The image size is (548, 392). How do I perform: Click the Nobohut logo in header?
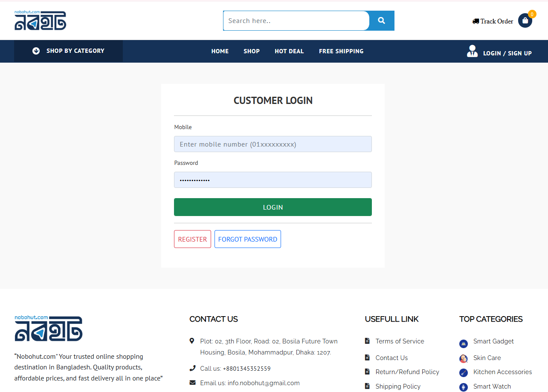click(41, 20)
